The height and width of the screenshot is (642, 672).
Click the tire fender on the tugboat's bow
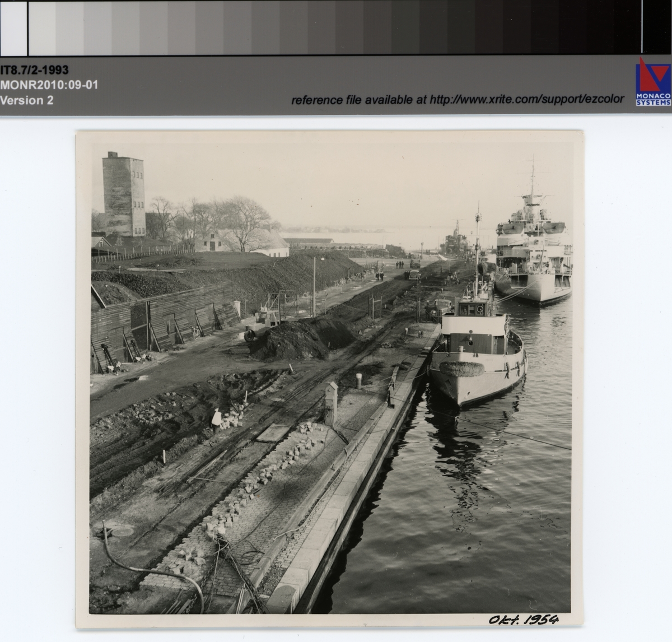click(462, 369)
